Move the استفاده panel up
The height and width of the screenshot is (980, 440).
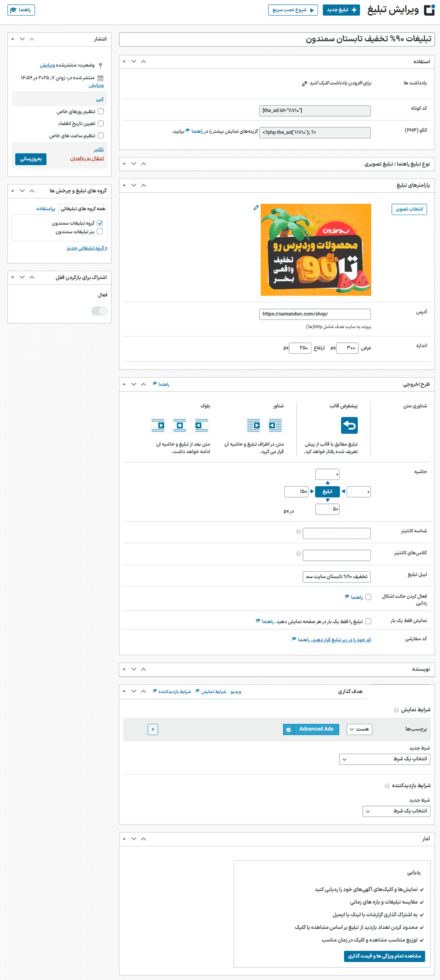144,62
